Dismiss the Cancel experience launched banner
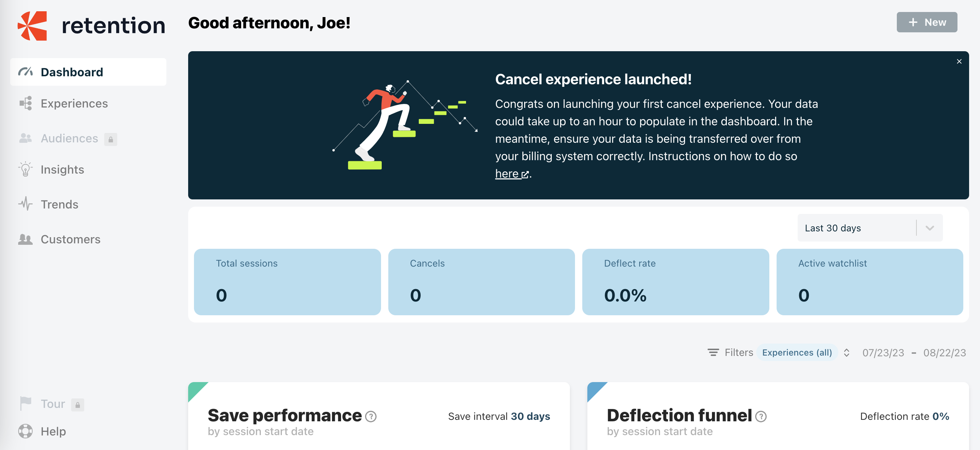The height and width of the screenshot is (450, 980). [x=959, y=61]
